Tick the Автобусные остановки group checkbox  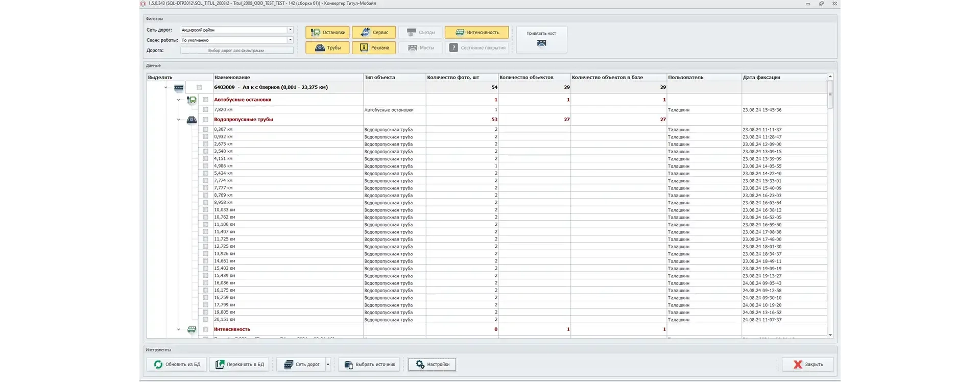tap(206, 100)
